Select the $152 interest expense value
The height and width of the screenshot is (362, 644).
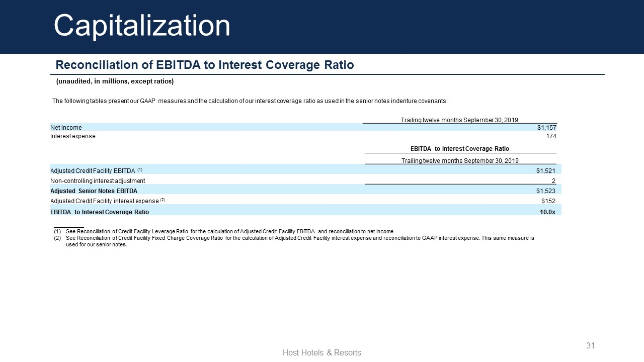click(548, 201)
